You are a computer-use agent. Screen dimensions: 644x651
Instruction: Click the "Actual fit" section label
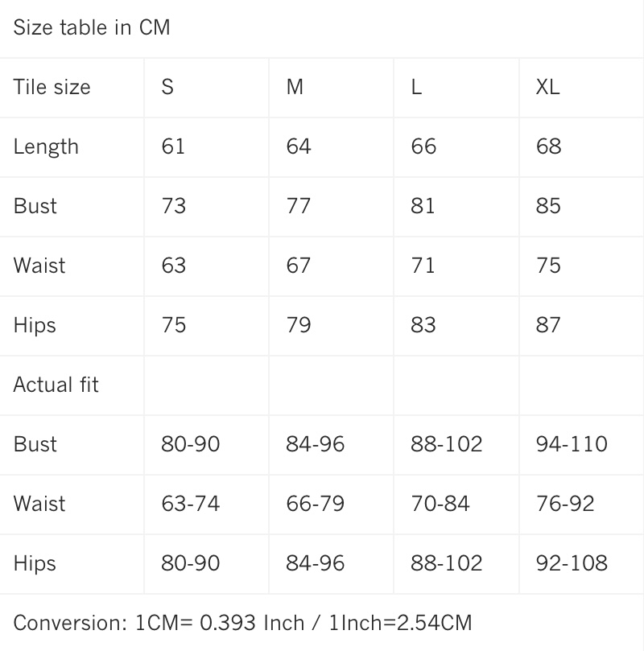56,385
